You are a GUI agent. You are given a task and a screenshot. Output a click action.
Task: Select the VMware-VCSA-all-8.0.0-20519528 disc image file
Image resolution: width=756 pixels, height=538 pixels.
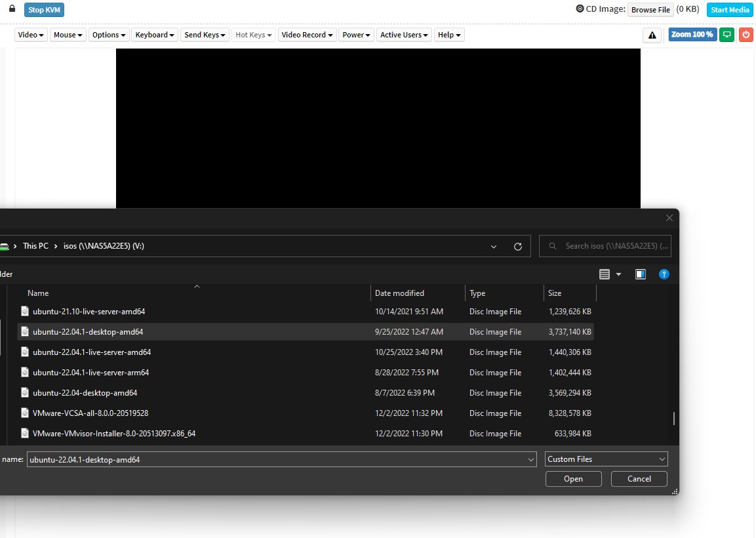click(x=90, y=413)
